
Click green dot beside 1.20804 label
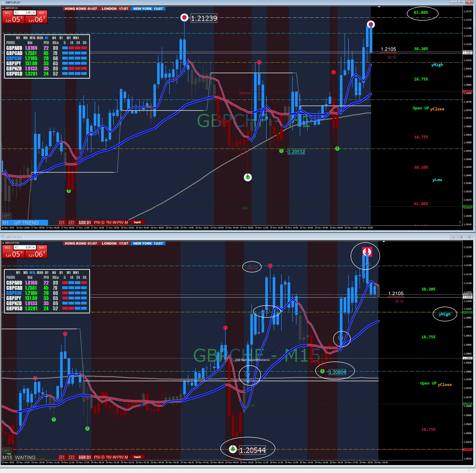(x=322, y=371)
